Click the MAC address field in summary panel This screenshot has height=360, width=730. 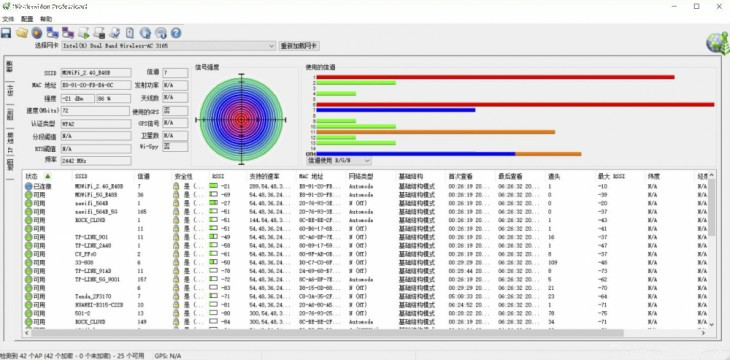tap(96, 85)
